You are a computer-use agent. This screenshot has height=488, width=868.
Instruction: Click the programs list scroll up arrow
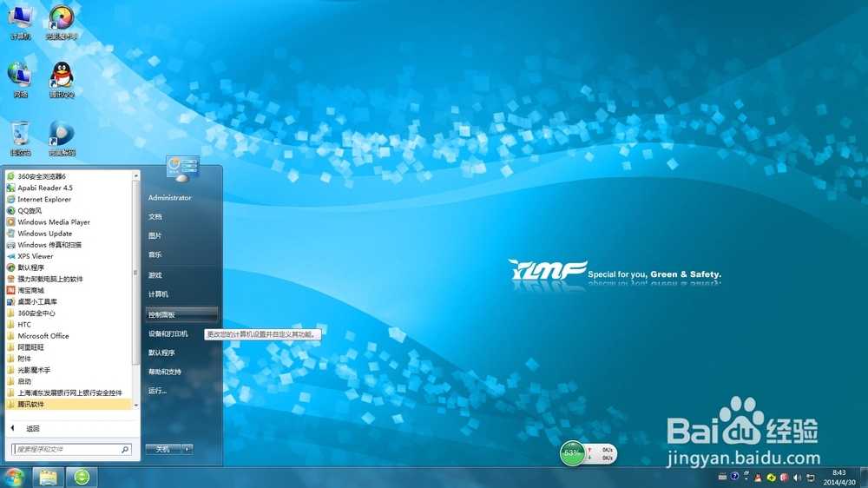point(135,175)
